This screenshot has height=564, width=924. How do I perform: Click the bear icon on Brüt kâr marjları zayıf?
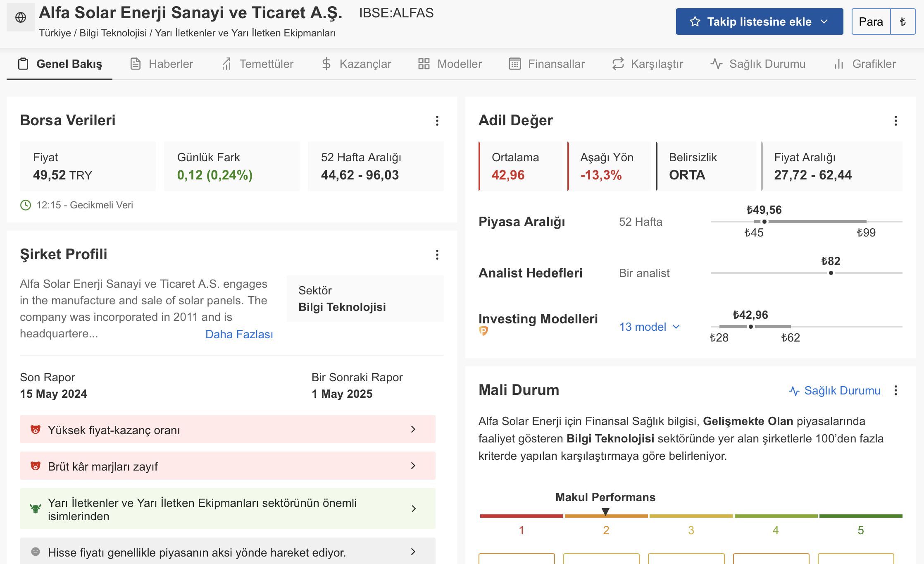36,466
